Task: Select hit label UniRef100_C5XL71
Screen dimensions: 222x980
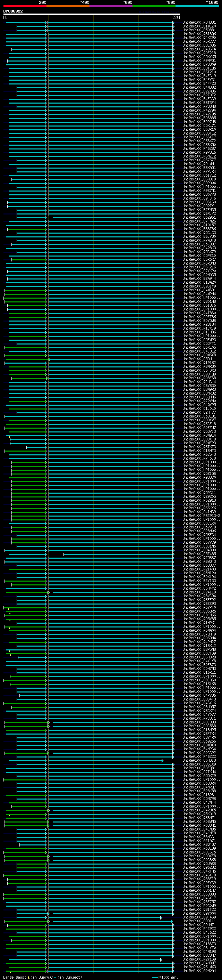Action: (199, 125)
